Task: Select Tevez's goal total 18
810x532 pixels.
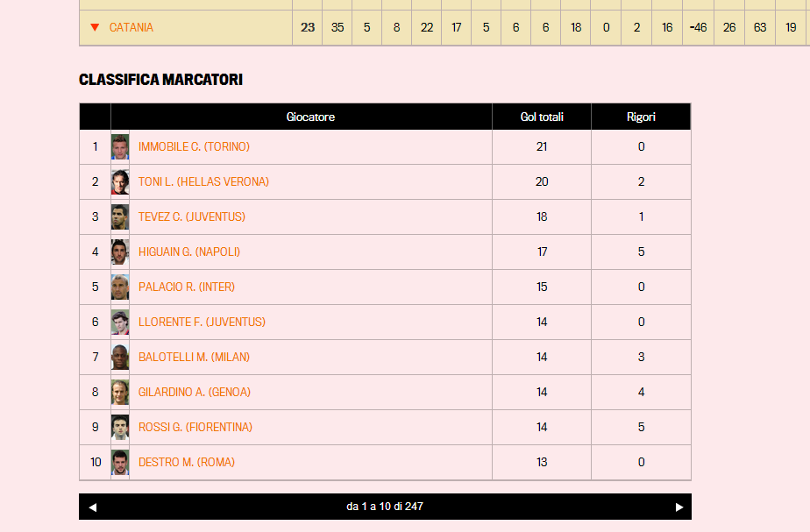Action: click(542, 217)
